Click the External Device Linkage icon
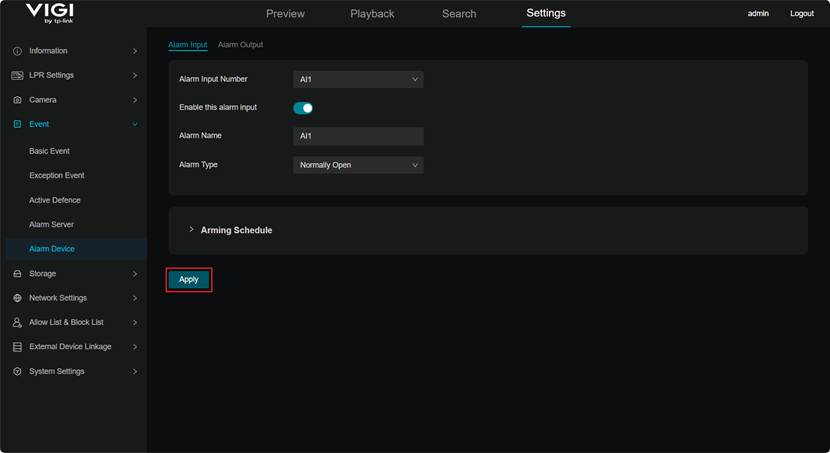The image size is (830, 453). click(17, 347)
